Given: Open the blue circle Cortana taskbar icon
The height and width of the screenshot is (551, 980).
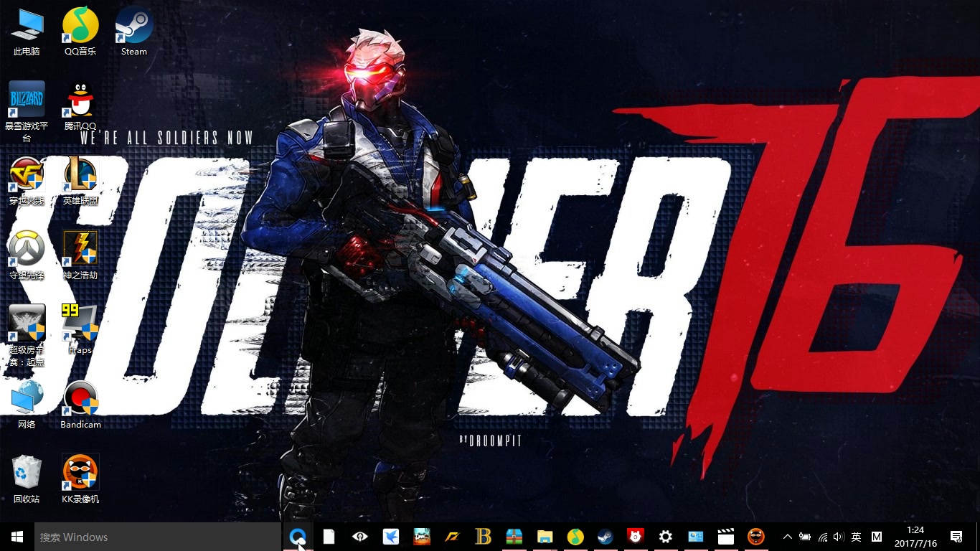Looking at the screenshot, I should [298, 537].
